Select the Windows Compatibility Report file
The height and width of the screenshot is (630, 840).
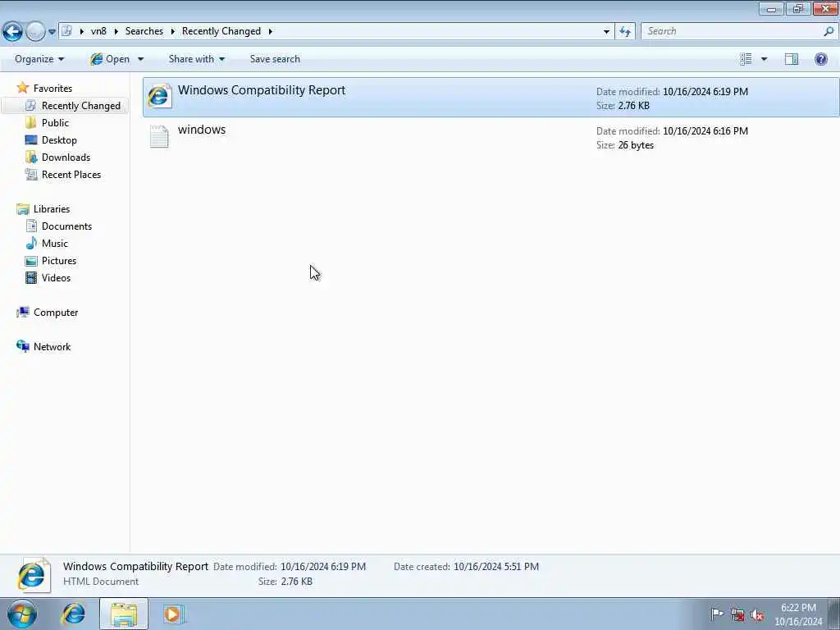point(491,97)
